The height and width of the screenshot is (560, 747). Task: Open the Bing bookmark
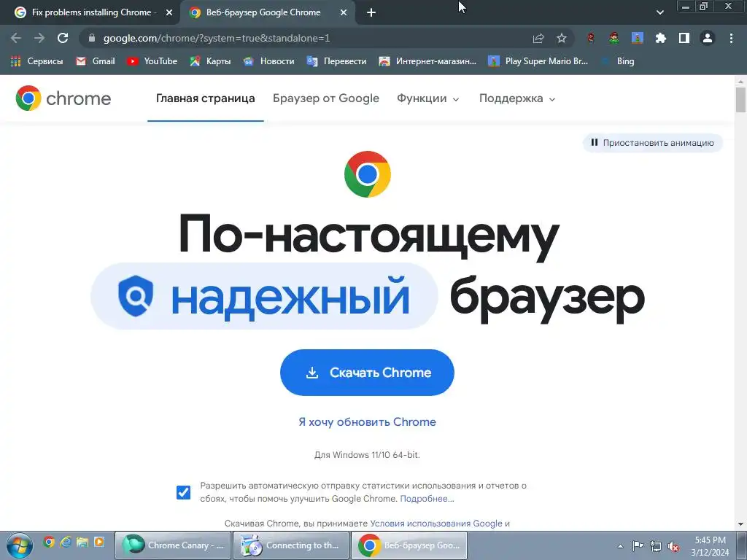[x=617, y=61]
